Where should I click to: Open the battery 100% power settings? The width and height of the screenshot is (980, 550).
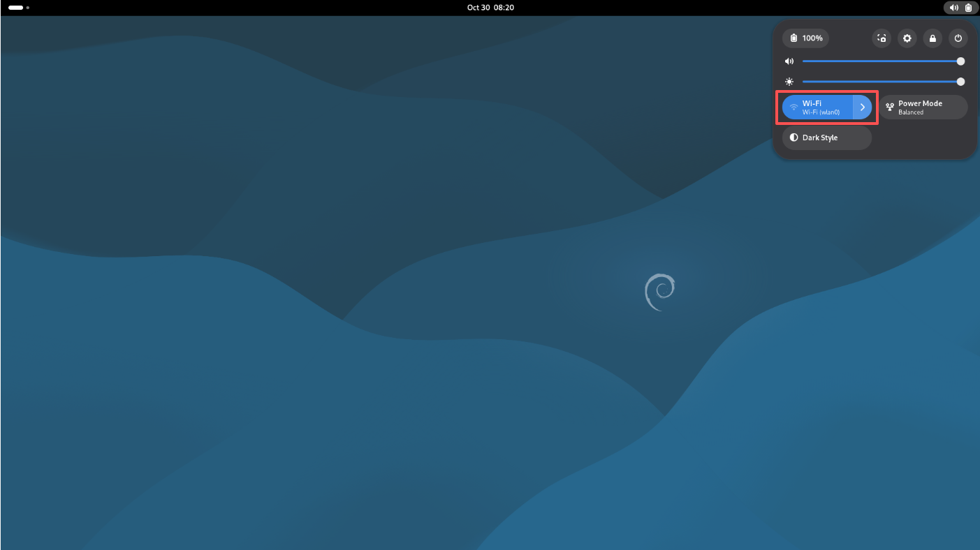805,38
